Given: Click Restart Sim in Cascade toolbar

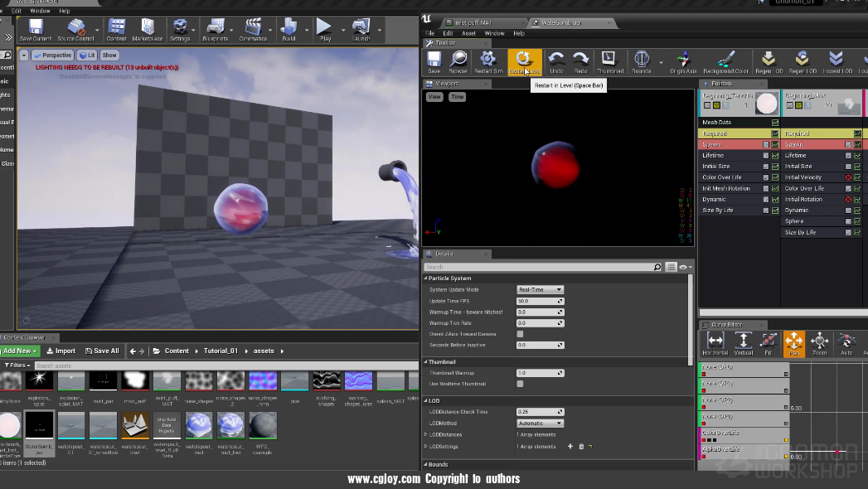Looking at the screenshot, I should point(488,61).
